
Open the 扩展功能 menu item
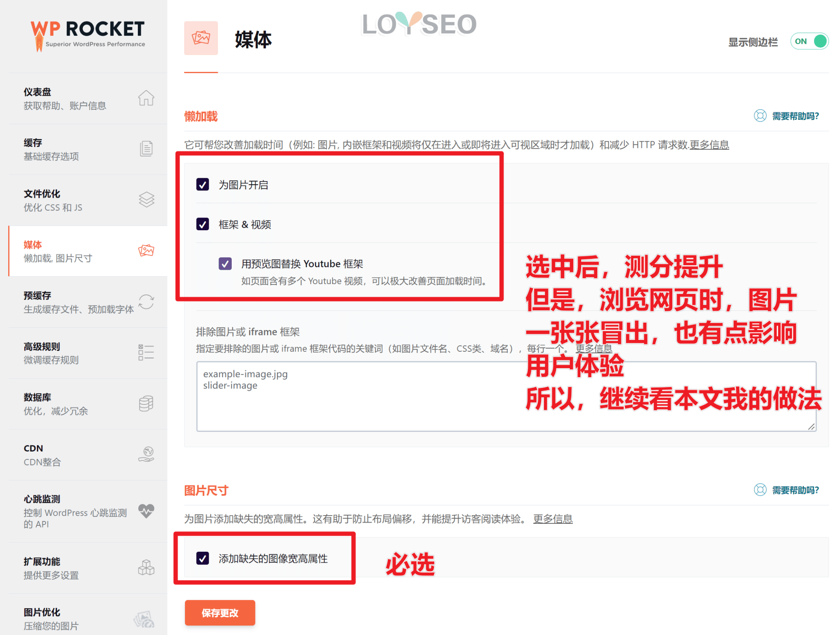88,568
